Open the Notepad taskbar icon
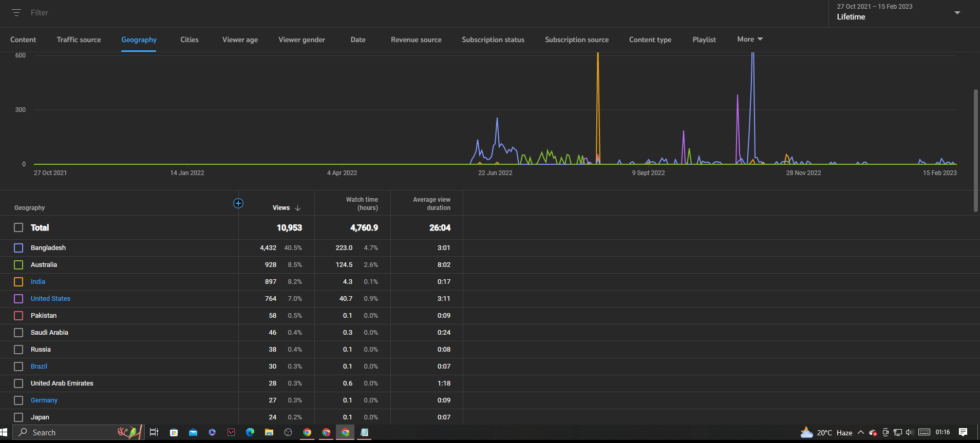This screenshot has width=980, height=443. click(x=364, y=432)
